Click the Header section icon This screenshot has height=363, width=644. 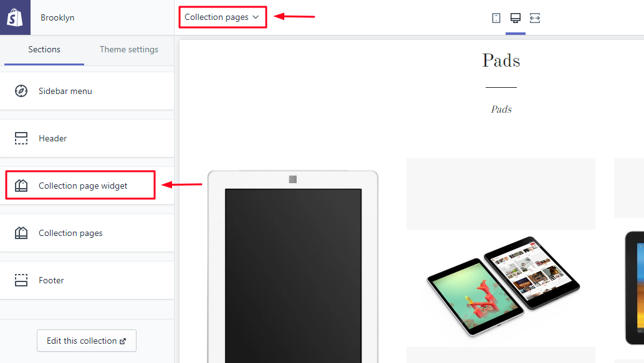click(21, 138)
